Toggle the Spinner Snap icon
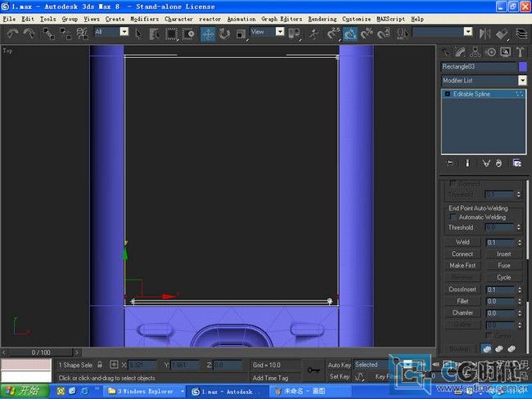The image size is (532, 399). (383, 34)
